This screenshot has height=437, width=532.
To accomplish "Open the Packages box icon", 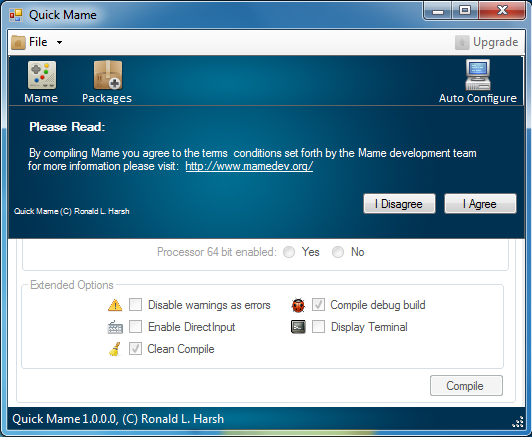I will point(108,75).
